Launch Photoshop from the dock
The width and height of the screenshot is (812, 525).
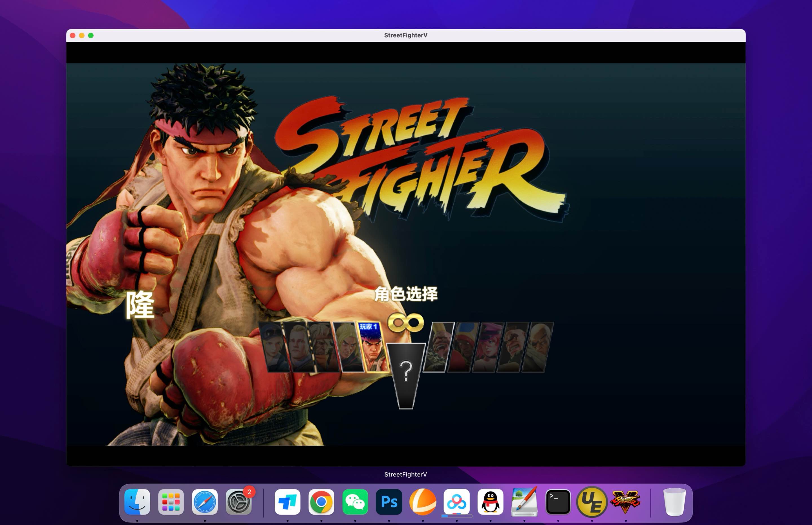tap(389, 502)
